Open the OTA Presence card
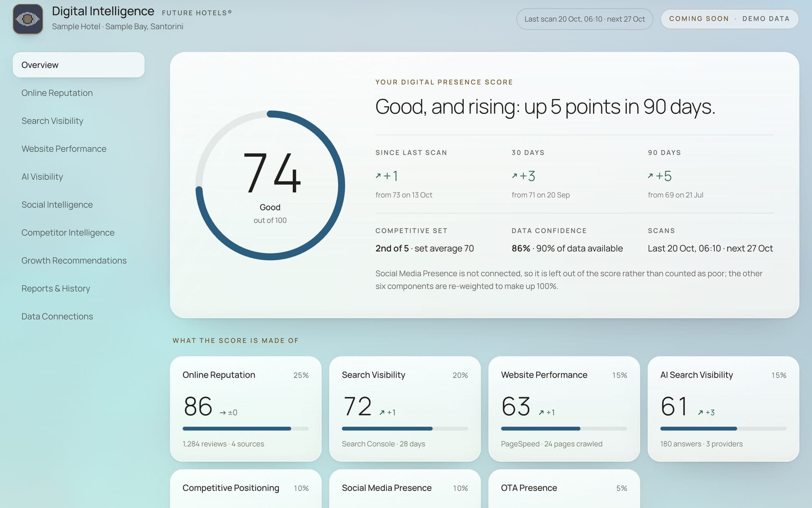This screenshot has height=508, width=812. [x=564, y=489]
